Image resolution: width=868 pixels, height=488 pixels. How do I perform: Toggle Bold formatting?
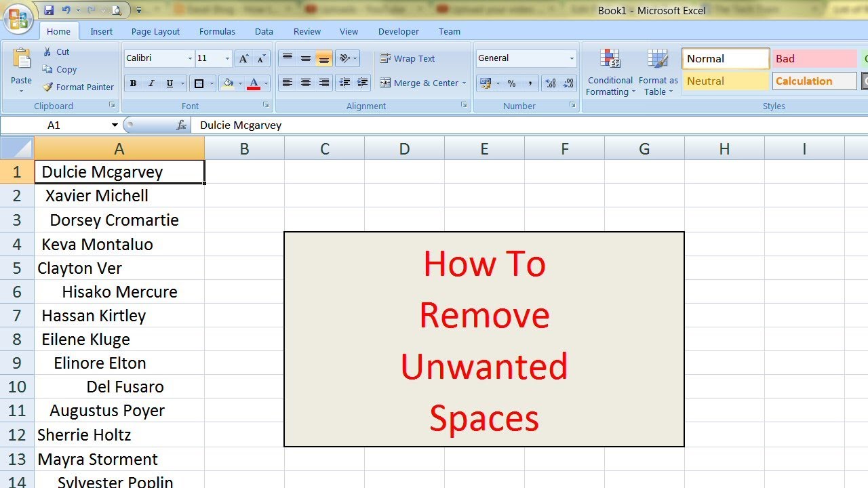coord(133,83)
